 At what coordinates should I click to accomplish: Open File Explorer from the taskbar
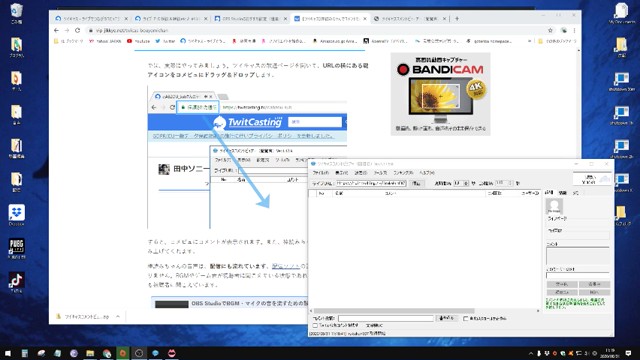[x=90, y=353]
